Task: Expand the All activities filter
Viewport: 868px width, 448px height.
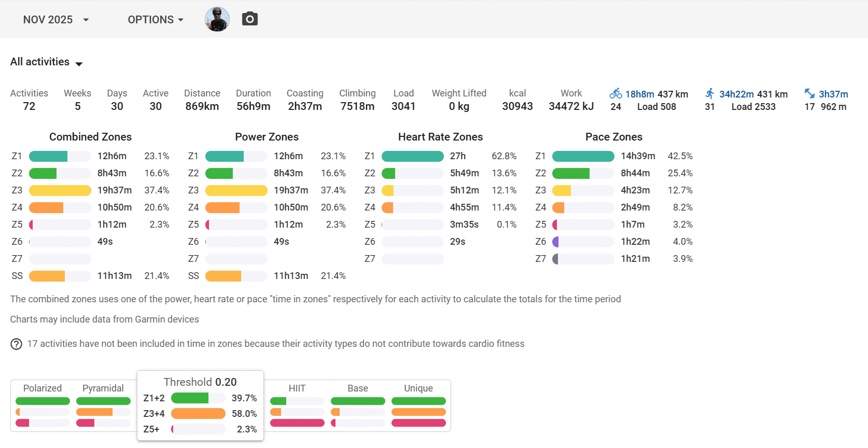Action: [47, 62]
